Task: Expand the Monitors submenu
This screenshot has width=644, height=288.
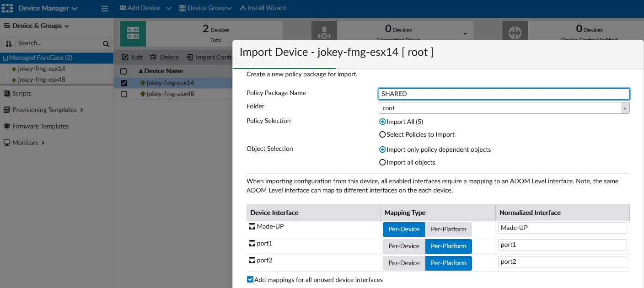Action: [43, 143]
